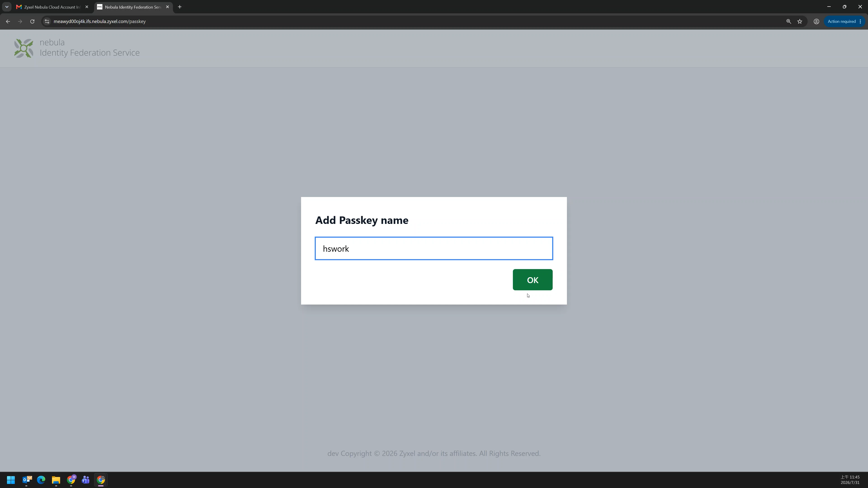Close the Nebula Identity Federation Service tab

pyautogui.click(x=167, y=7)
